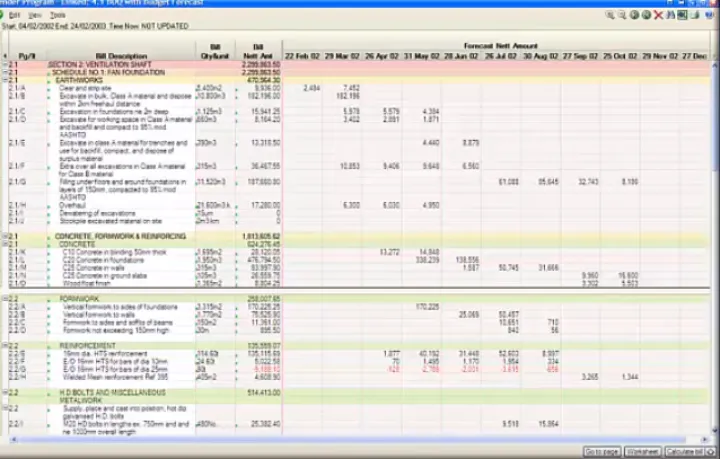Click the first green round arrow icon

click(633, 16)
